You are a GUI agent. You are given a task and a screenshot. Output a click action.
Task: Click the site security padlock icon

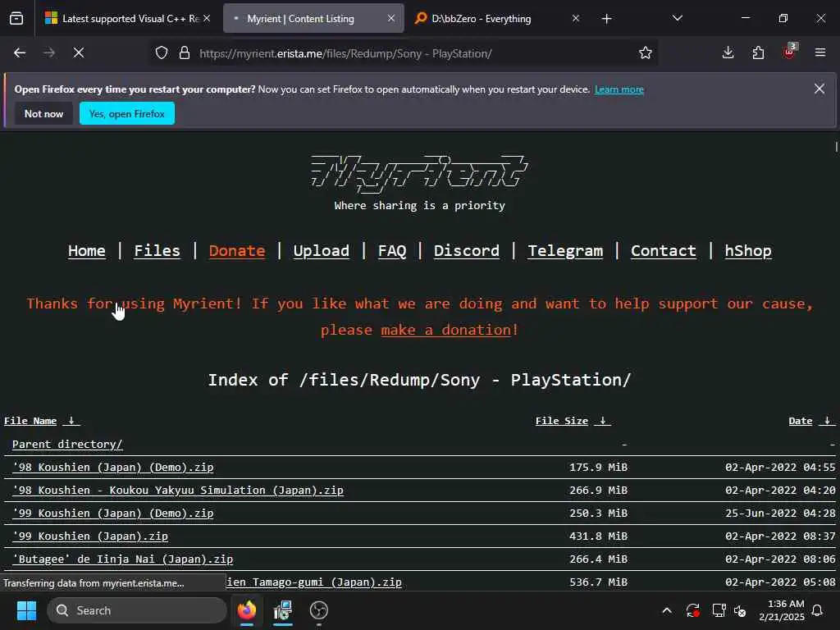(x=185, y=52)
